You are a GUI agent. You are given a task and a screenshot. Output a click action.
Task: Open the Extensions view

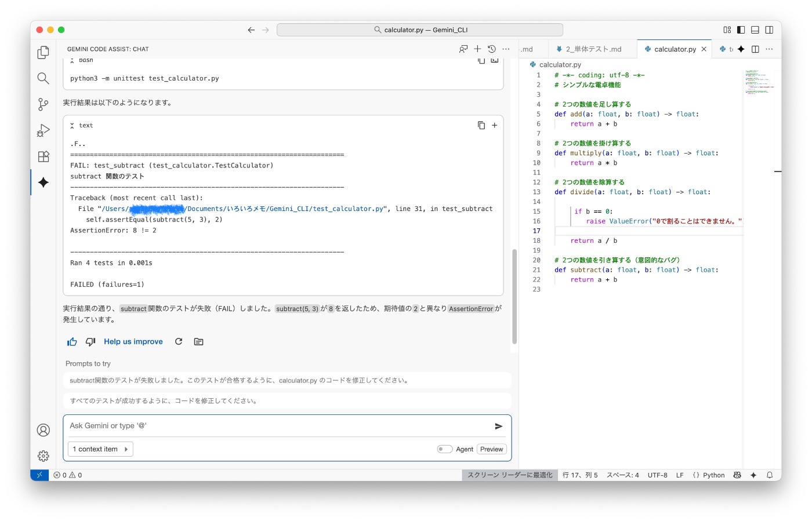tap(43, 156)
